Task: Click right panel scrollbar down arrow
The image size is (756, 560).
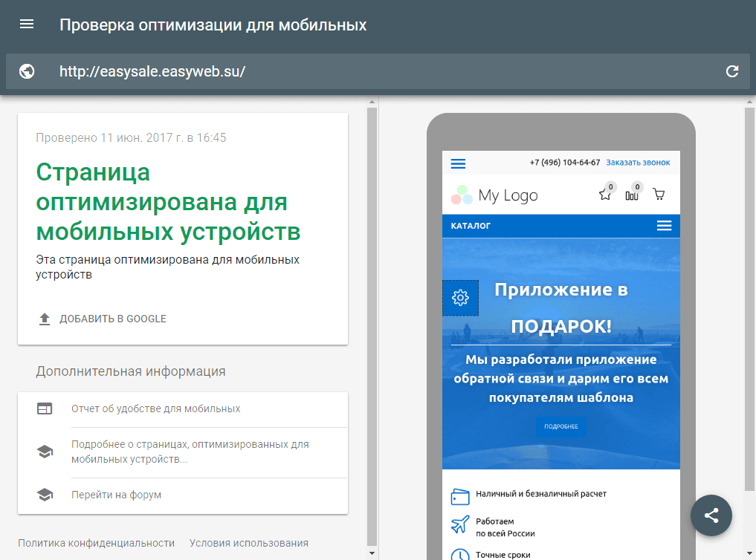Action: (749, 553)
